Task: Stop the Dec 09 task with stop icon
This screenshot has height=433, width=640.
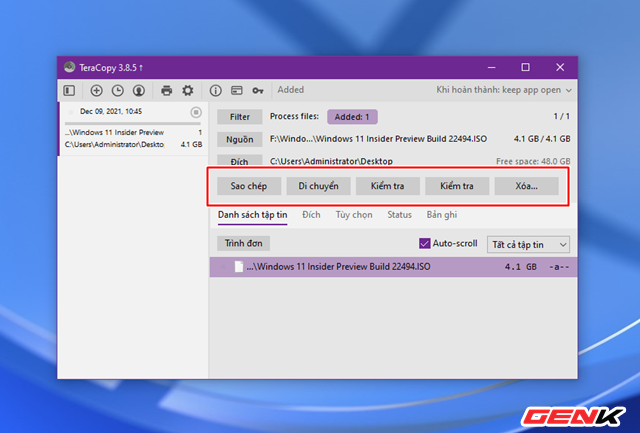Action: 196,112
